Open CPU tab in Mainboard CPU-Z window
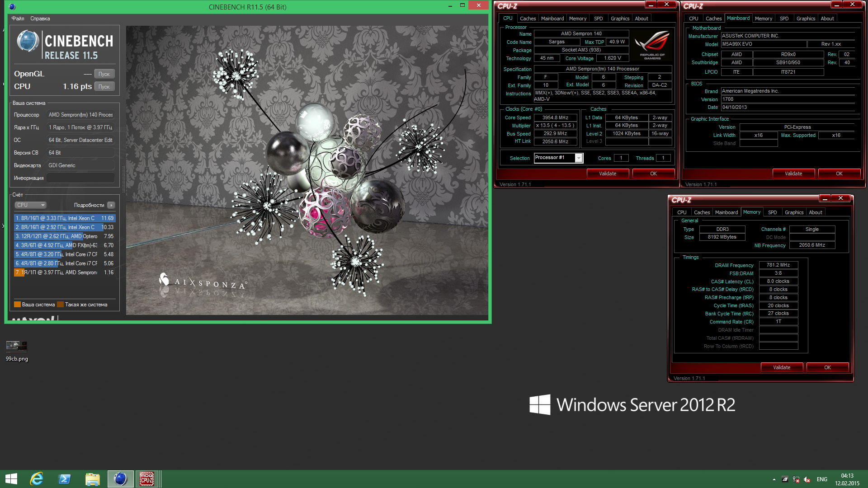868x488 pixels. (693, 19)
